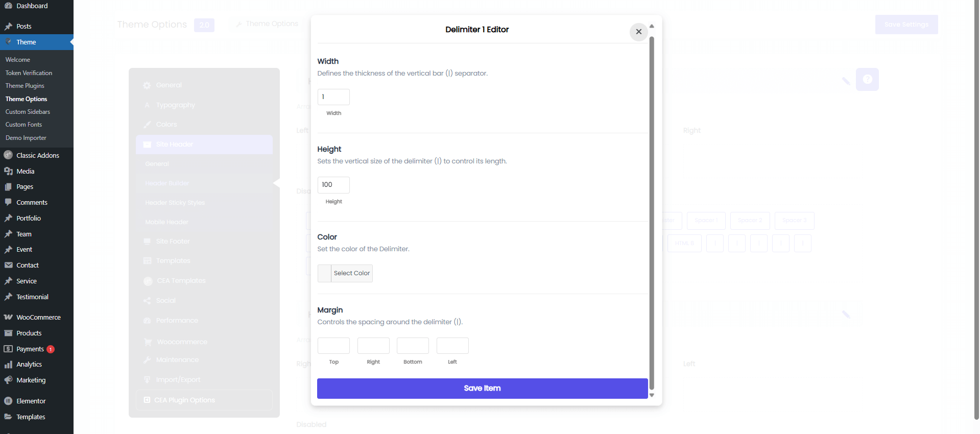Click the Analytics bar chart icon

pyautogui.click(x=8, y=365)
